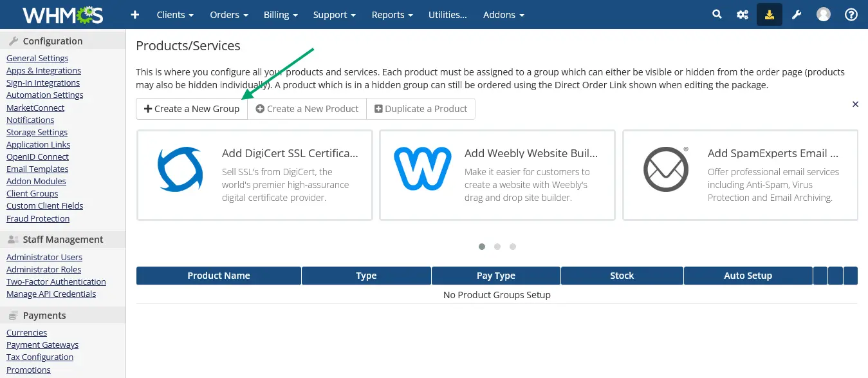Open Sign-In Integrations link
This screenshot has height=378, width=868.
[43, 83]
